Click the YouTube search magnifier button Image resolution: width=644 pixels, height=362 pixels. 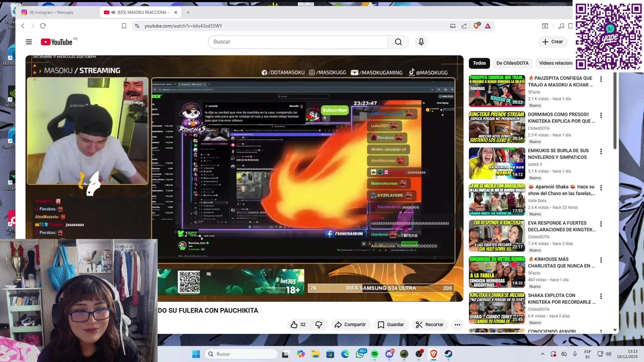coord(398,42)
